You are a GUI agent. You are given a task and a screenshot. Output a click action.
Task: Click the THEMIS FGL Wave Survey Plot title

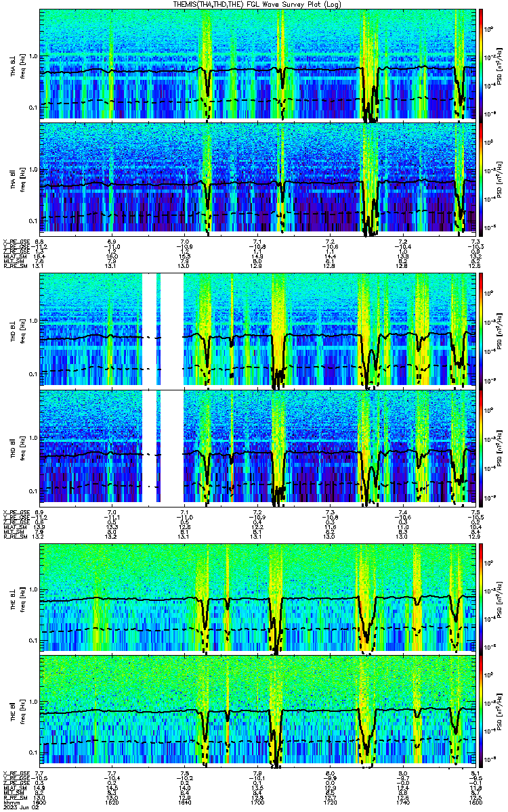(257, 4)
